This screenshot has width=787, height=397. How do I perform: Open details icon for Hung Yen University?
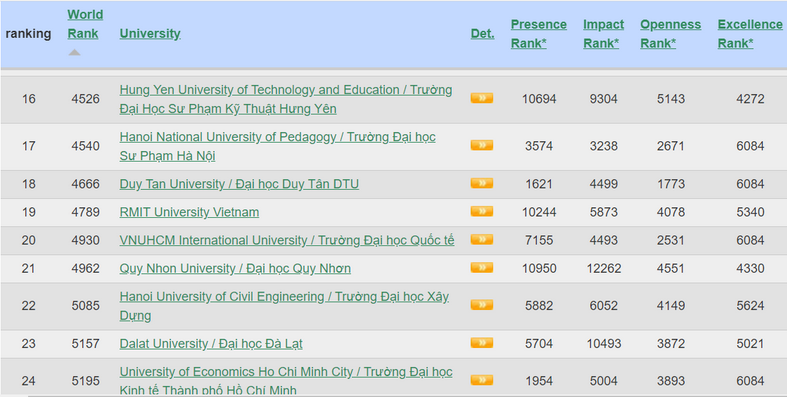pyautogui.click(x=481, y=98)
